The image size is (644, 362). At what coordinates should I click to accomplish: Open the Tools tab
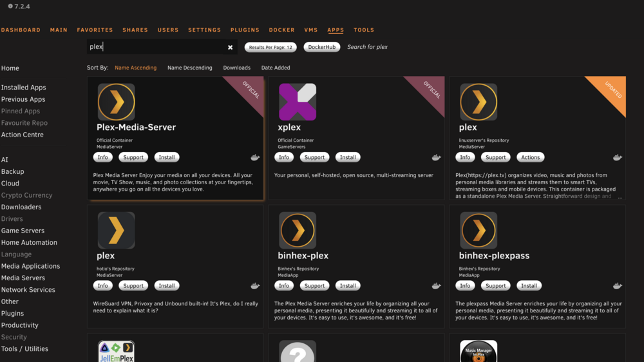tap(364, 30)
